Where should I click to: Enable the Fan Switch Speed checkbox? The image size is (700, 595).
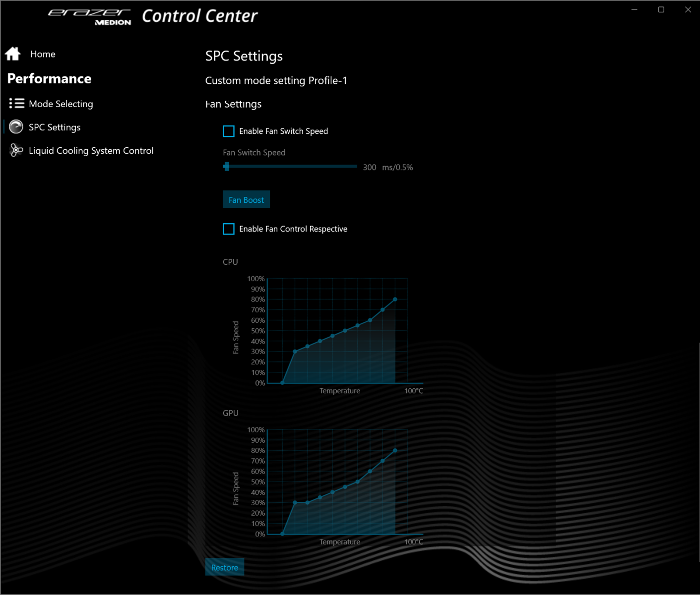coord(229,131)
